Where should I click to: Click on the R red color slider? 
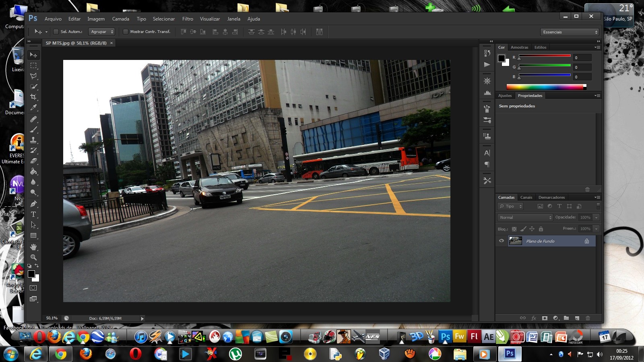click(x=545, y=56)
